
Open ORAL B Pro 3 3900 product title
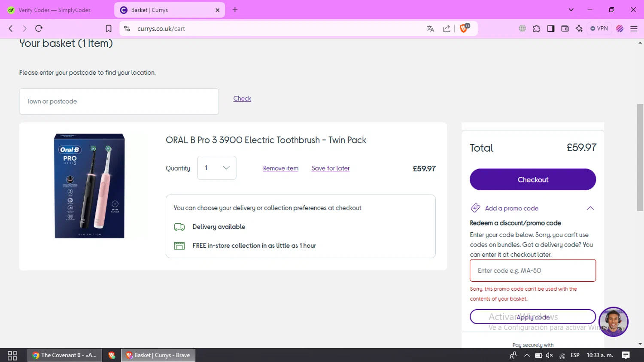(266, 140)
